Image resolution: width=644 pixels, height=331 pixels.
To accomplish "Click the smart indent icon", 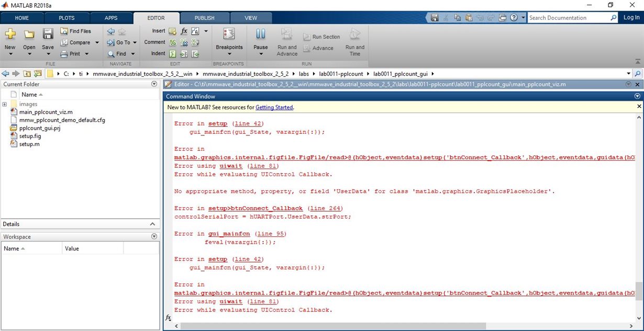I will pyautogui.click(x=172, y=54).
